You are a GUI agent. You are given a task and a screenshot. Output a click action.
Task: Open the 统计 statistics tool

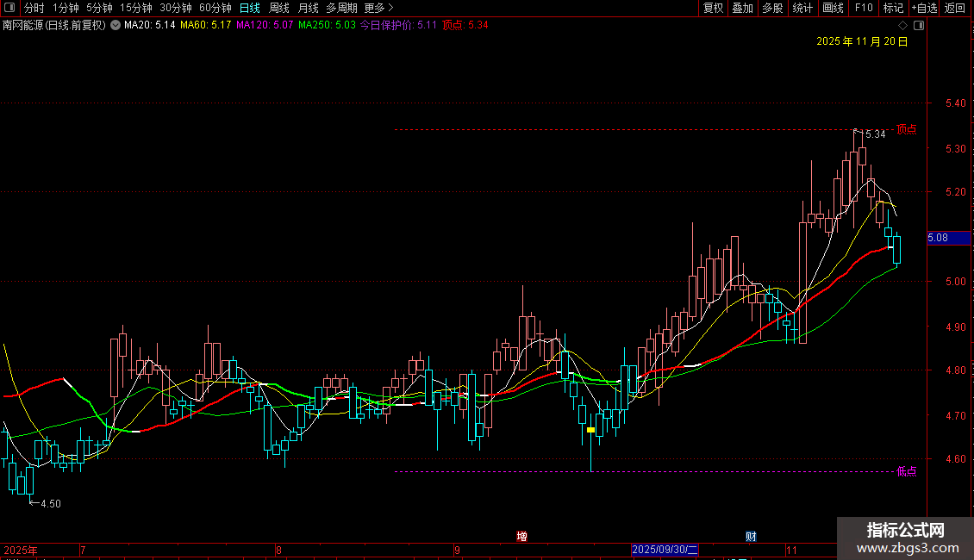pos(802,8)
